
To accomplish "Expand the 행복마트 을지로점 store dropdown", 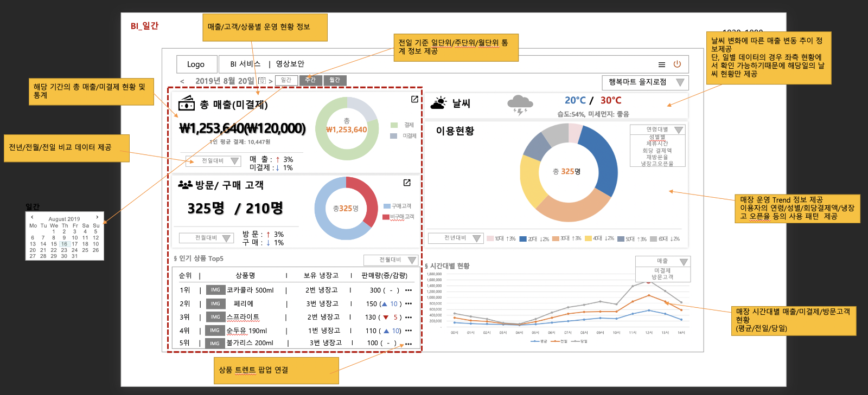I will click(x=645, y=82).
